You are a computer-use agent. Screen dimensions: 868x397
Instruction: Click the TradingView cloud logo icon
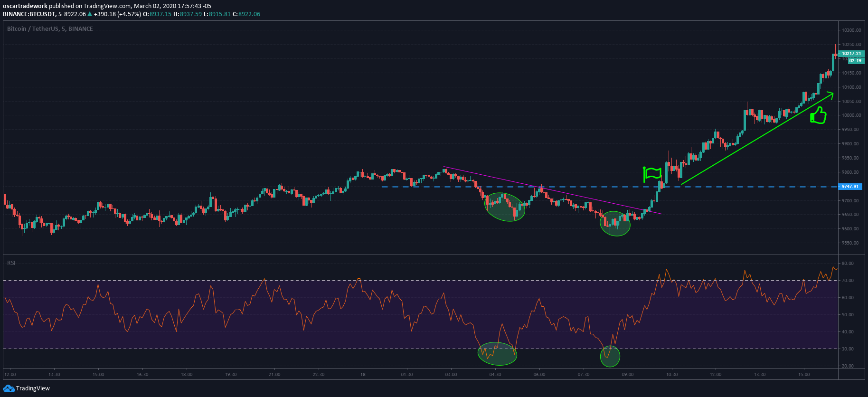[x=9, y=388]
